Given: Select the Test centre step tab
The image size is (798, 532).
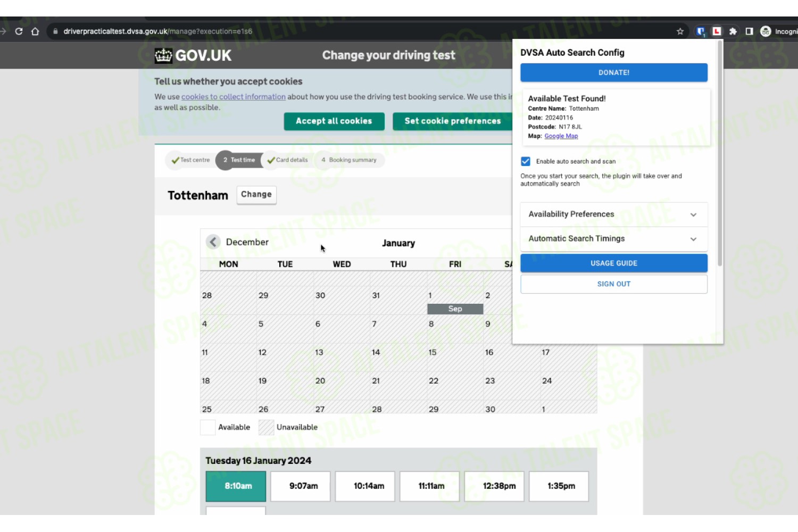Looking at the screenshot, I should click(x=190, y=160).
